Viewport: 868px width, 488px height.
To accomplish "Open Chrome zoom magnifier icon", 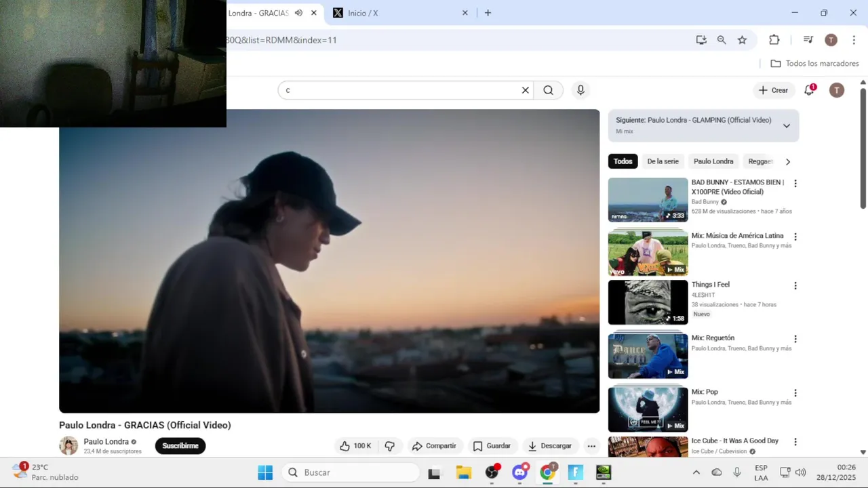I will pos(722,40).
